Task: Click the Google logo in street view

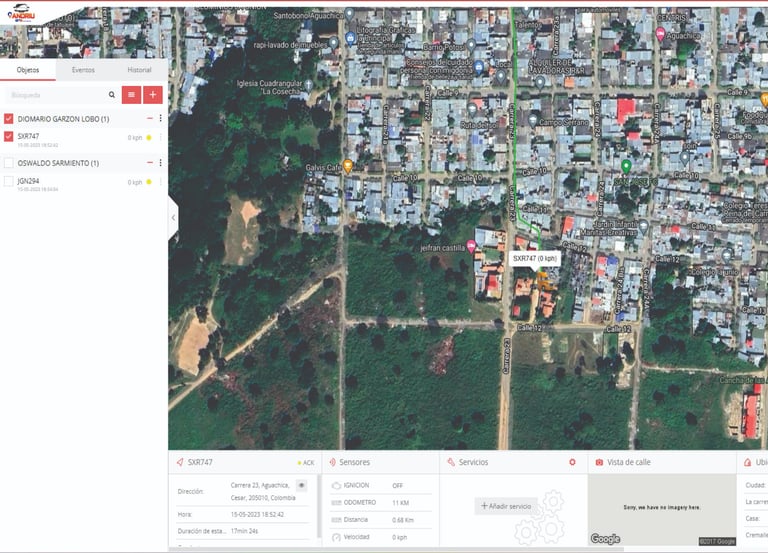Action: pos(605,539)
